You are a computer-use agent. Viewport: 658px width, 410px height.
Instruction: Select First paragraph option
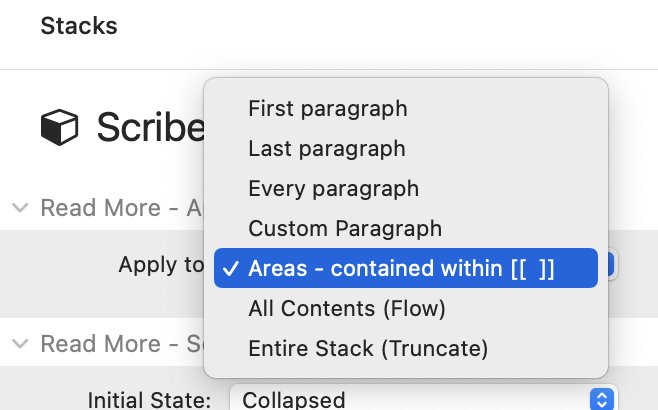click(406, 108)
